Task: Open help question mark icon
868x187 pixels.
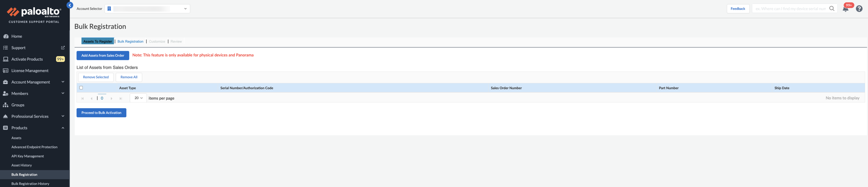Action: 859,9
